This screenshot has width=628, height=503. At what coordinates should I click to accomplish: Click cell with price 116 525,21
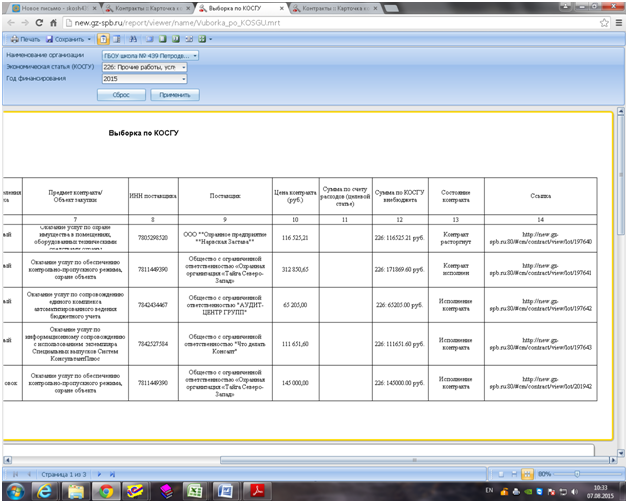tap(296, 238)
